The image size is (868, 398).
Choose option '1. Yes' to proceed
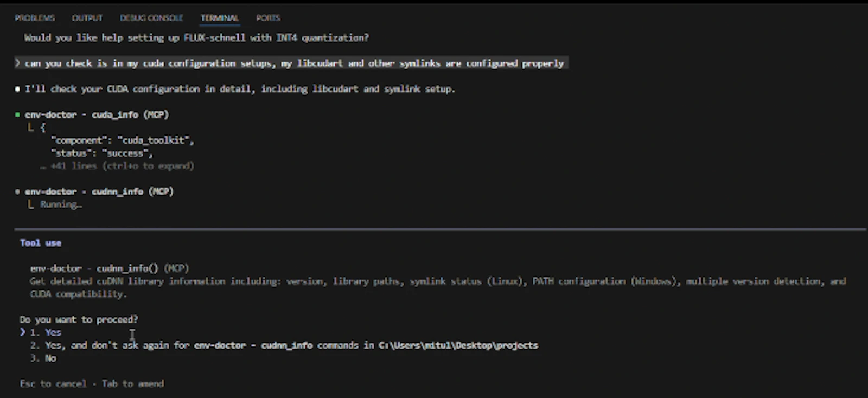[46, 332]
